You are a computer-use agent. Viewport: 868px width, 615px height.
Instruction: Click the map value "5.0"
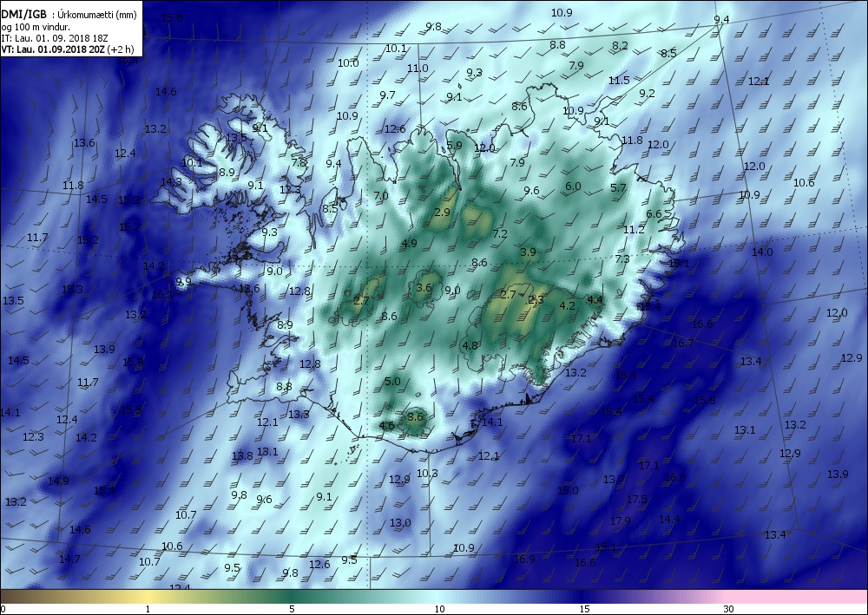[392, 381]
